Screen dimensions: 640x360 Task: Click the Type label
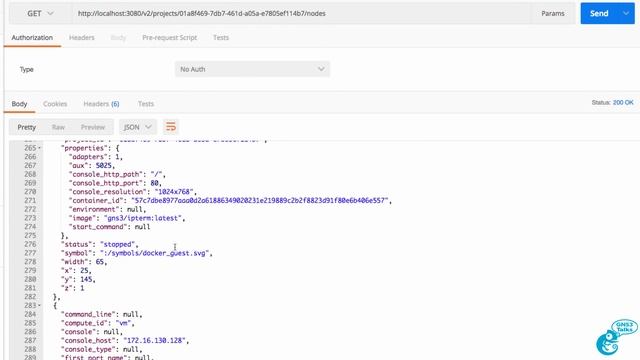click(27, 69)
